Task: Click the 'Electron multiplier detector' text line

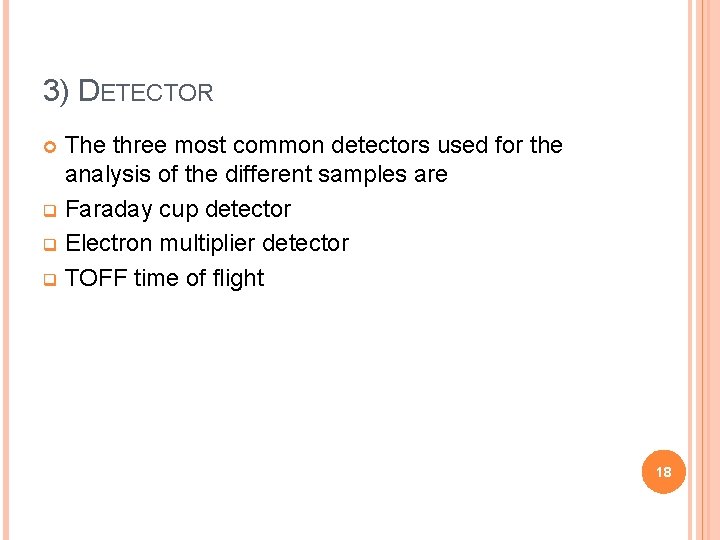Action: coord(207,244)
